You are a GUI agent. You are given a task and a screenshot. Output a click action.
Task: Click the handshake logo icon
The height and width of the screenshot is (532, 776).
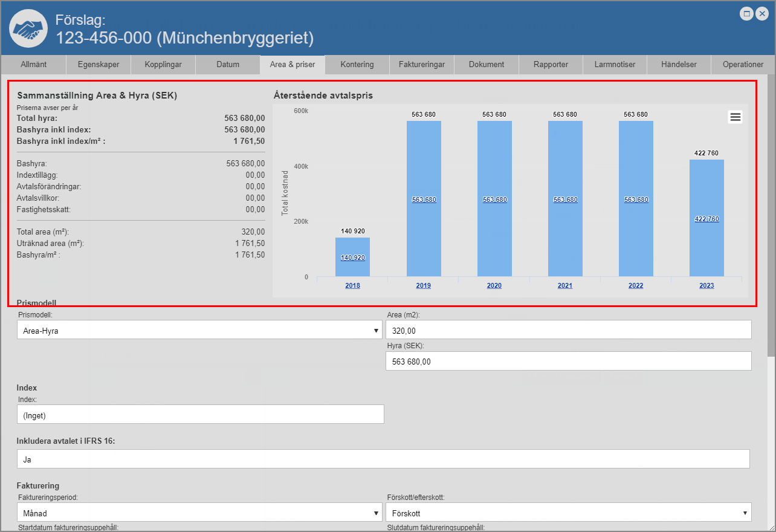click(x=29, y=28)
